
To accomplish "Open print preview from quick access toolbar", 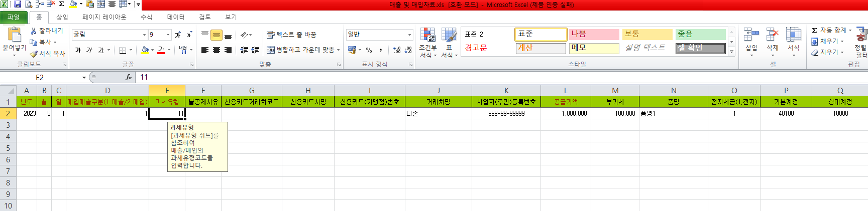I will point(29,4).
